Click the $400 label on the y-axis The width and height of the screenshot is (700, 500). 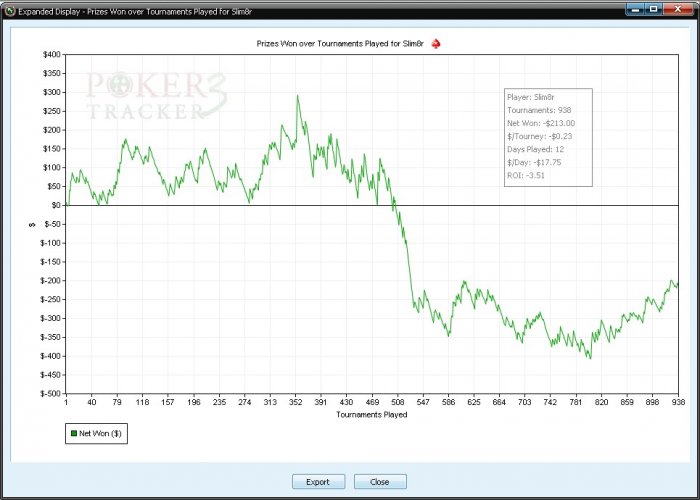[52, 54]
